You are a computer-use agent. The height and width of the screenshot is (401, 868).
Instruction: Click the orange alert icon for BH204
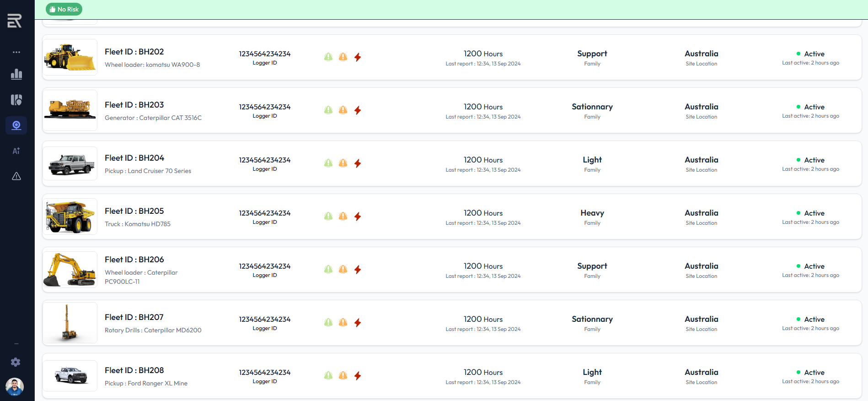click(x=343, y=163)
